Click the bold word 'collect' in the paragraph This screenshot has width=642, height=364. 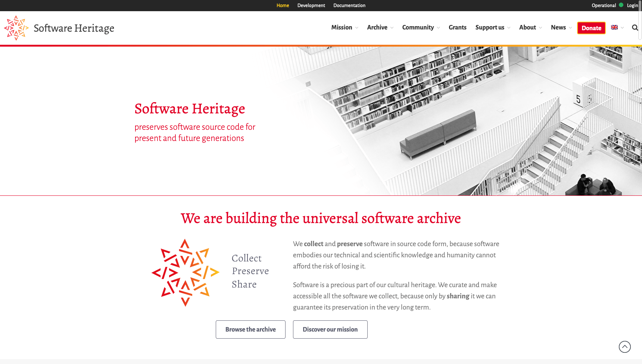pos(314,244)
